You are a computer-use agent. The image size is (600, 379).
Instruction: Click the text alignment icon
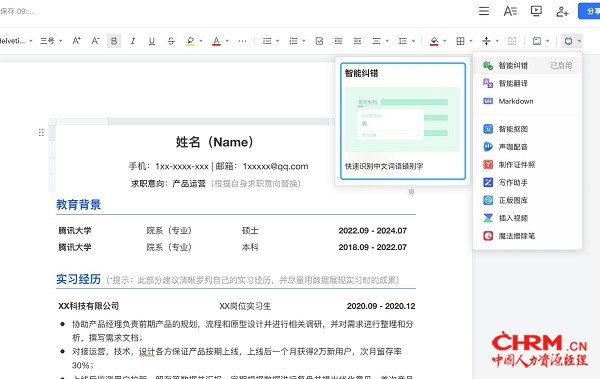tap(377, 41)
